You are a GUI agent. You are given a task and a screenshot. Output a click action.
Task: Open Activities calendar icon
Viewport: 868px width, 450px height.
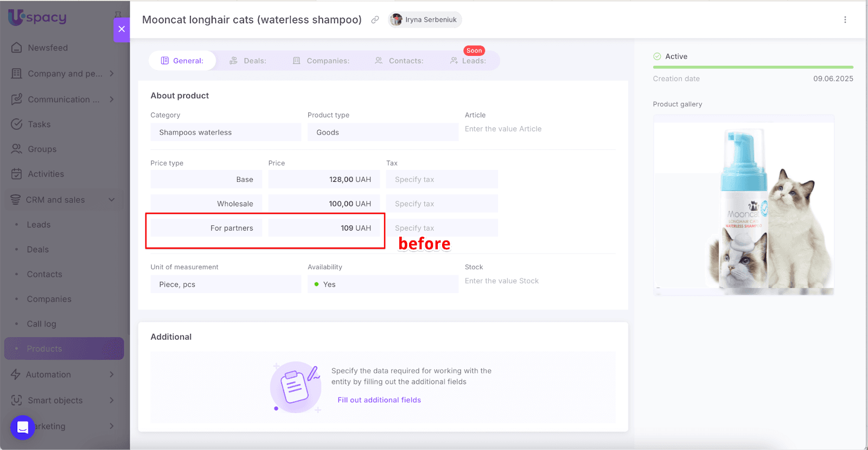[x=17, y=174]
